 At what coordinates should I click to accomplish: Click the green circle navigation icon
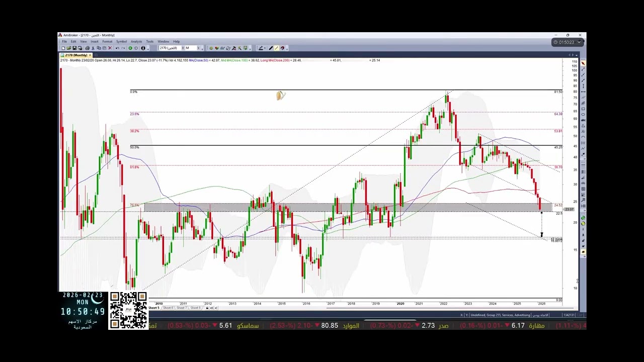tap(130, 48)
